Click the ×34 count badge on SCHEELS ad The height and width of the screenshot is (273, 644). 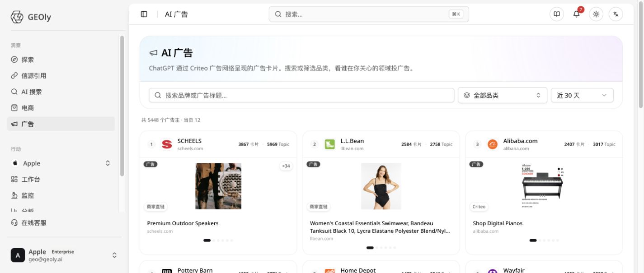[x=286, y=166]
